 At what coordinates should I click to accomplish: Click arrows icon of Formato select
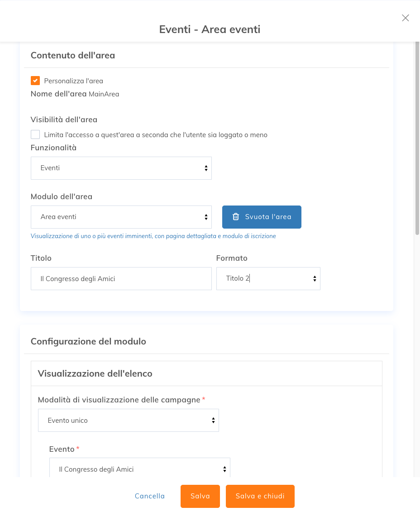point(315,278)
